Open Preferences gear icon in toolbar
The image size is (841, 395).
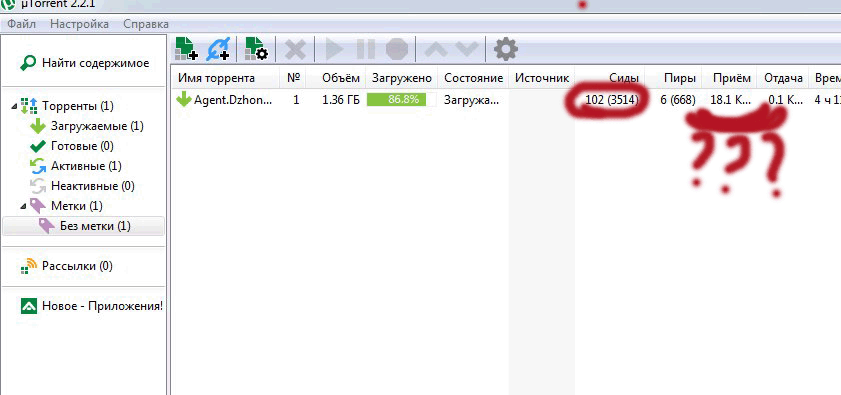coord(505,49)
